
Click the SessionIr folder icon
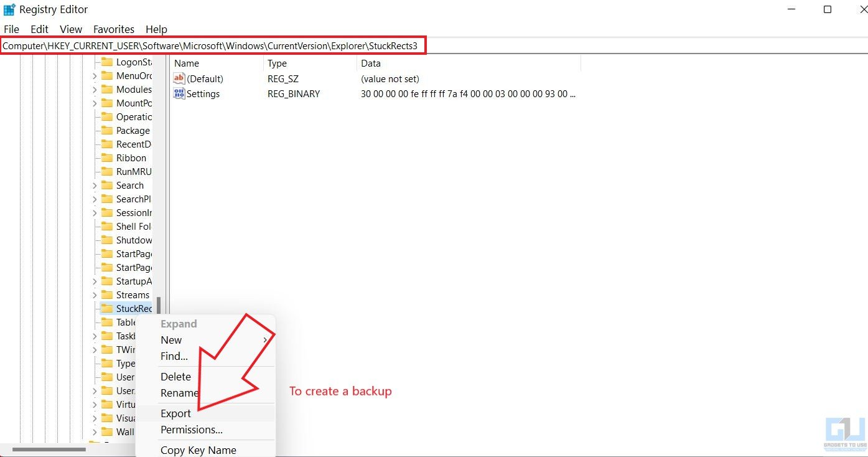(107, 213)
